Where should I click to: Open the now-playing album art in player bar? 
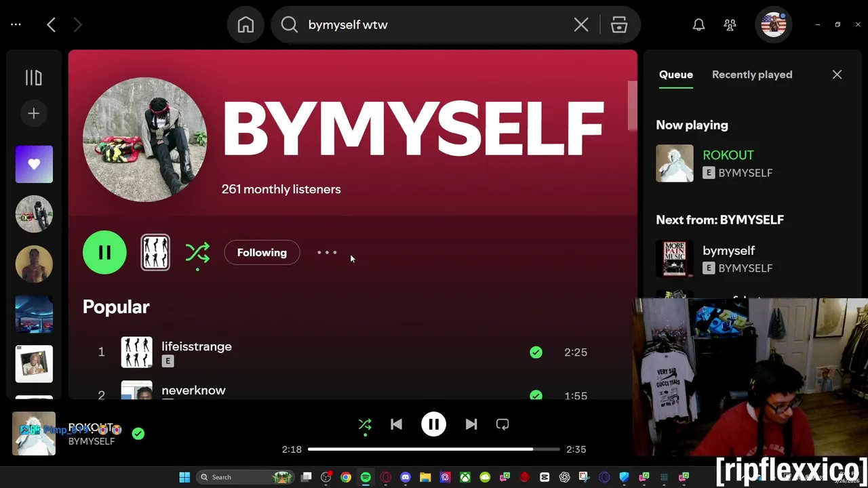point(34,434)
